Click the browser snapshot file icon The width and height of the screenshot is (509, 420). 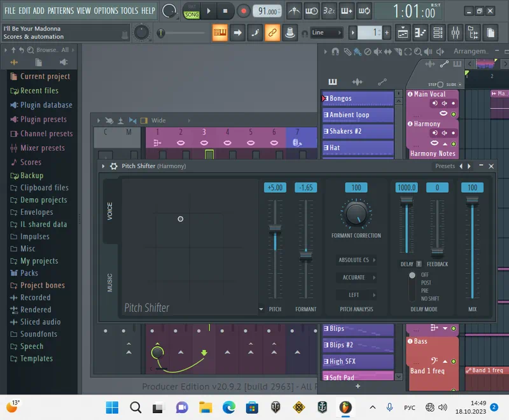point(39,62)
